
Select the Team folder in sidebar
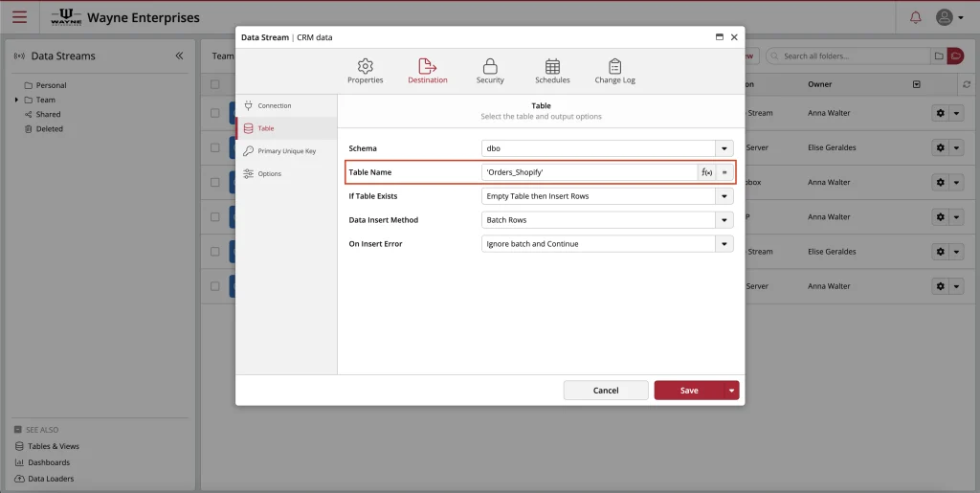click(x=39, y=100)
